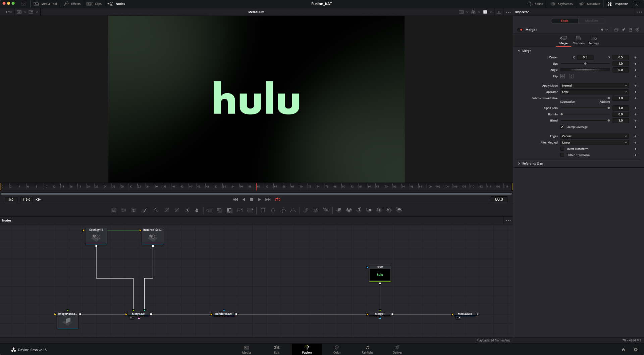The image size is (644, 355).
Task: Open the Operator dropdown
Action: point(594,92)
